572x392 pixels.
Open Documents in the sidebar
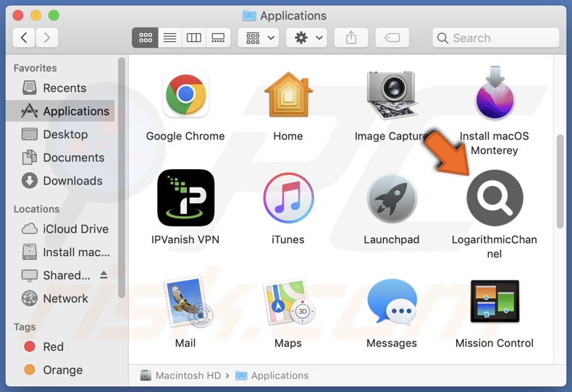click(60, 158)
